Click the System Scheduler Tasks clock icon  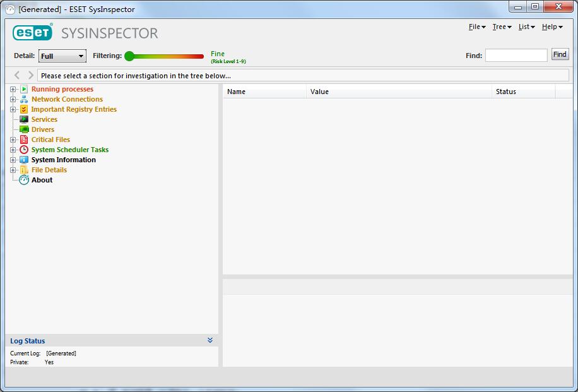(24, 150)
